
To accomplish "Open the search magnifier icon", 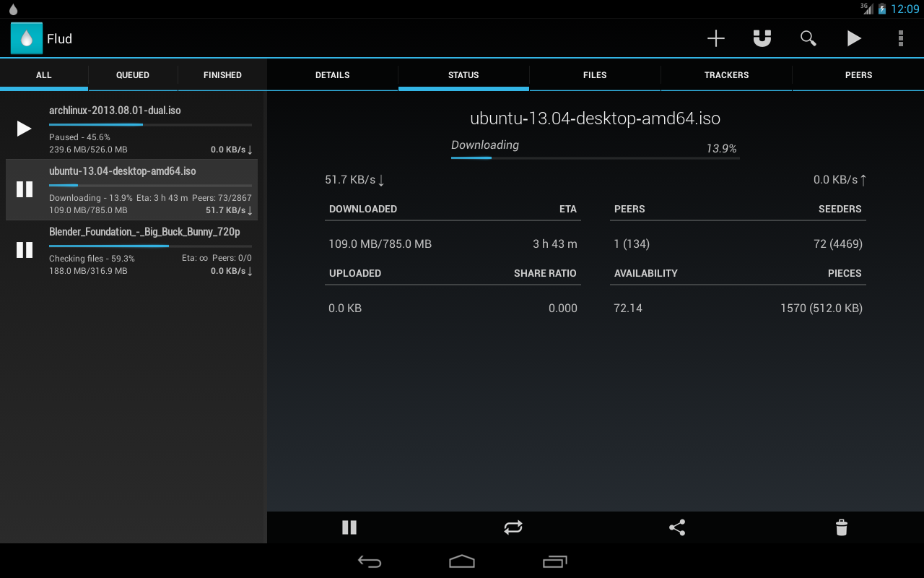I will 808,38.
